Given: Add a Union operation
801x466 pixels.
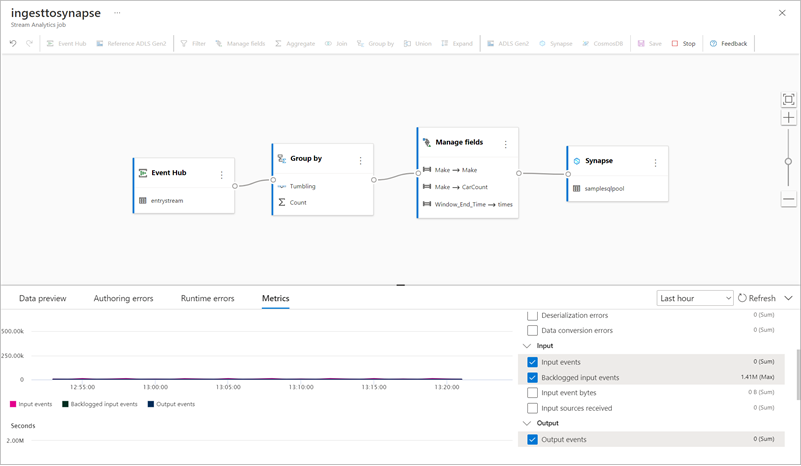Looking at the screenshot, I should click(x=418, y=43).
